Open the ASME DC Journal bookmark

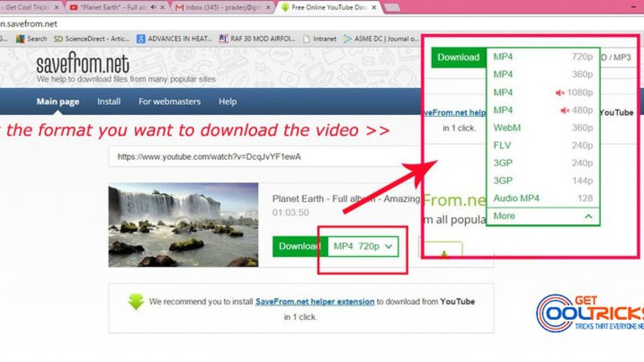coord(381,39)
